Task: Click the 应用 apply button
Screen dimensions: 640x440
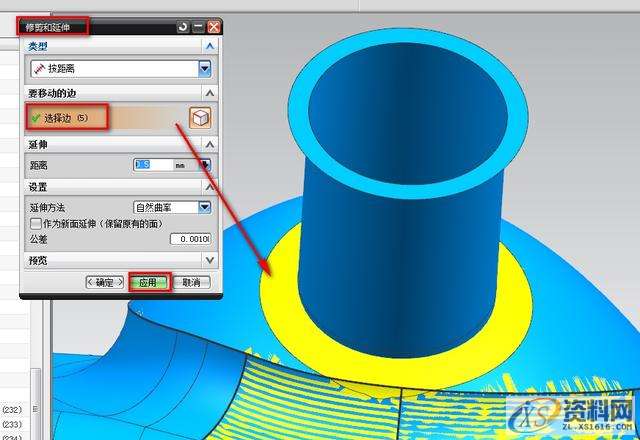Action: pos(149,283)
